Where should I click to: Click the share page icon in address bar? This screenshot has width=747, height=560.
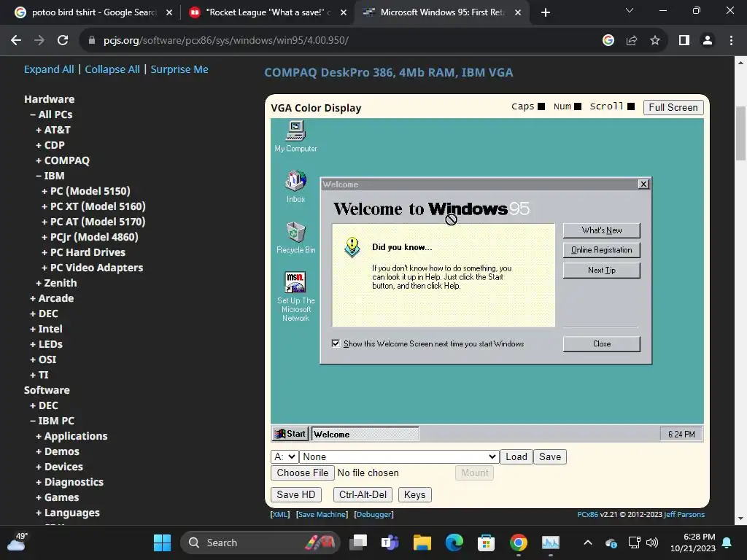[632, 41]
